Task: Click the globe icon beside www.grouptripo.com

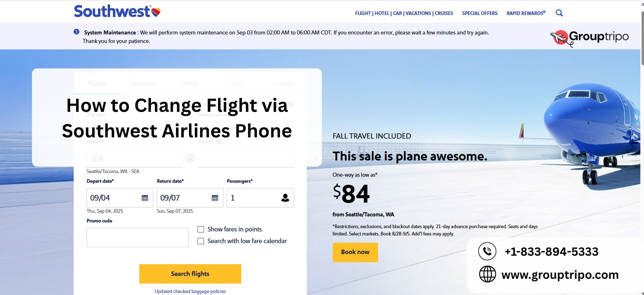Action: [488, 274]
